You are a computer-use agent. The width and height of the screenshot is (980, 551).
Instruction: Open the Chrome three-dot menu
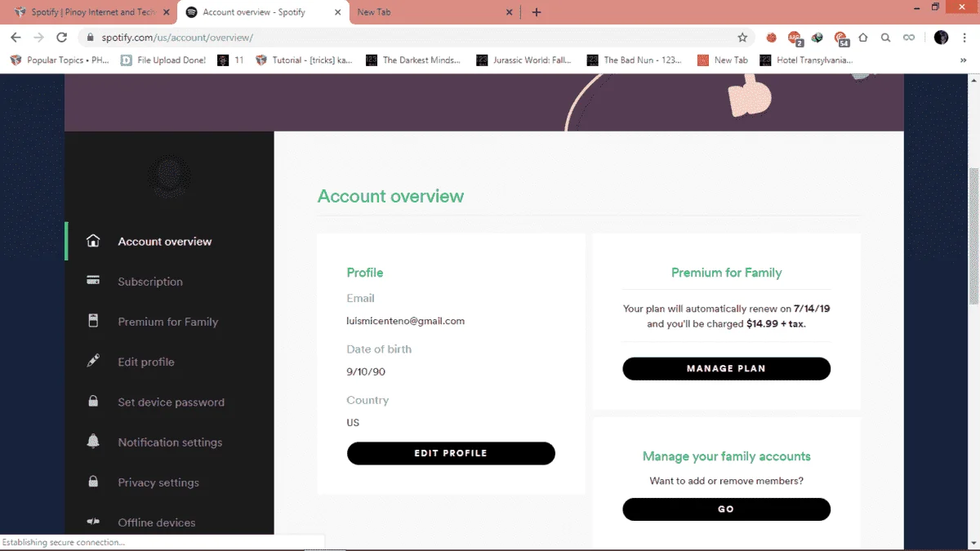(964, 38)
